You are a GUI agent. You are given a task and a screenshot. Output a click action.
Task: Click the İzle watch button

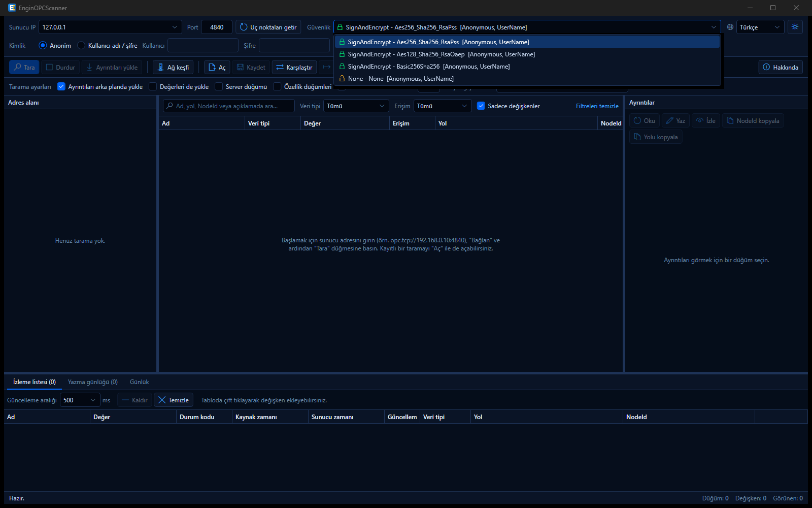point(705,120)
